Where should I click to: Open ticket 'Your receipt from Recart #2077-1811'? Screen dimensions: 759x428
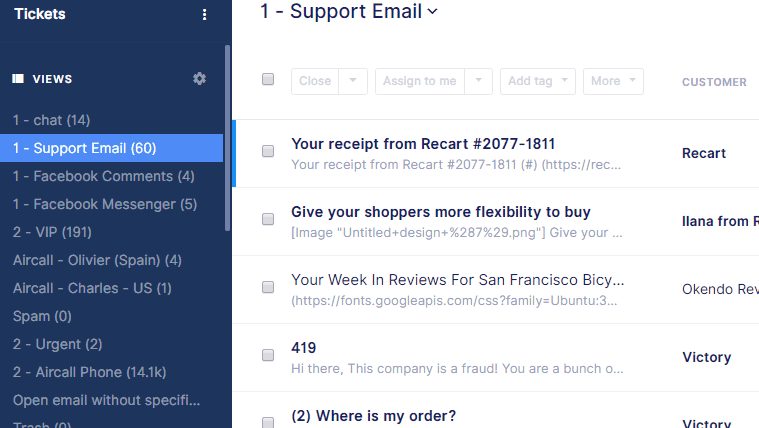coord(423,144)
